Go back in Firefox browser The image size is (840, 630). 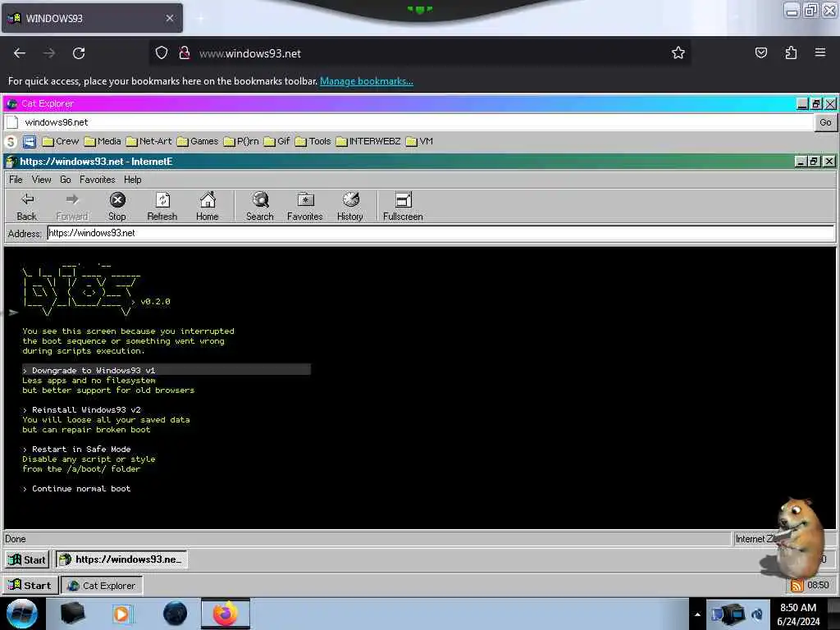point(20,53)
